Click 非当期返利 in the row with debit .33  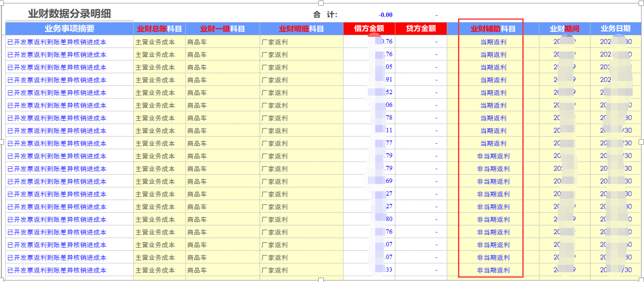[x=493, y=270]
